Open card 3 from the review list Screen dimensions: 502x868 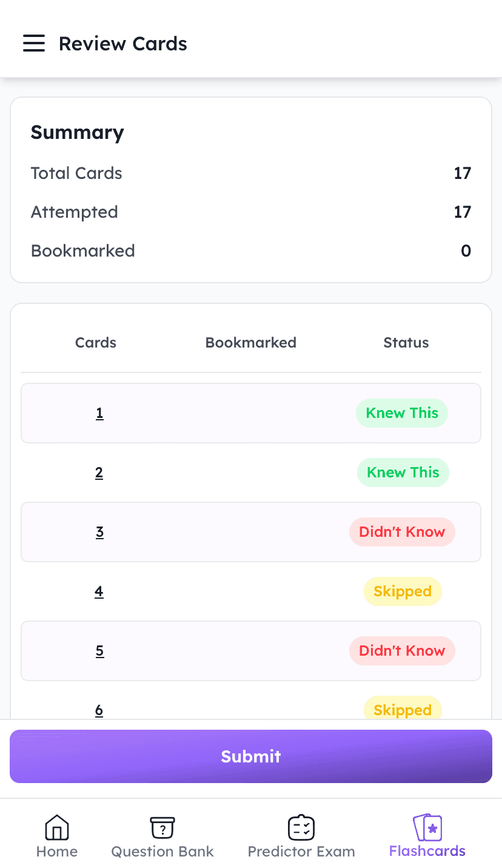coord(99,532)
